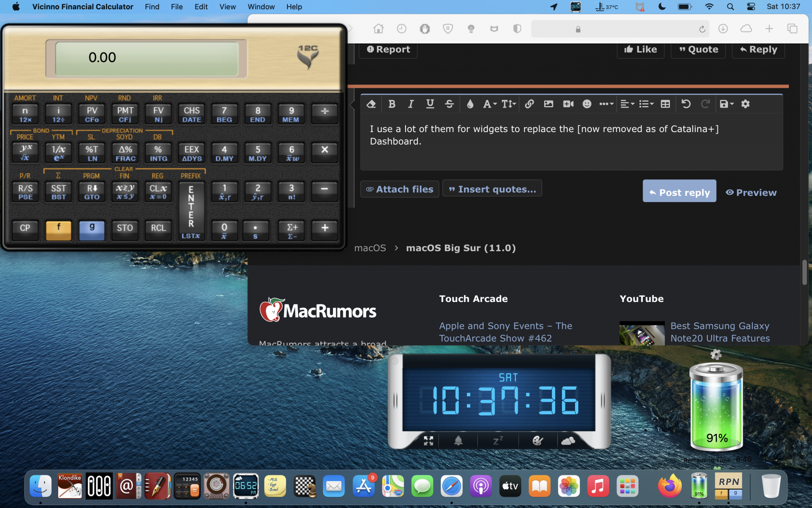Open the Window menu
The width and height of the screenshot is (812, 508).
[261, 7]
